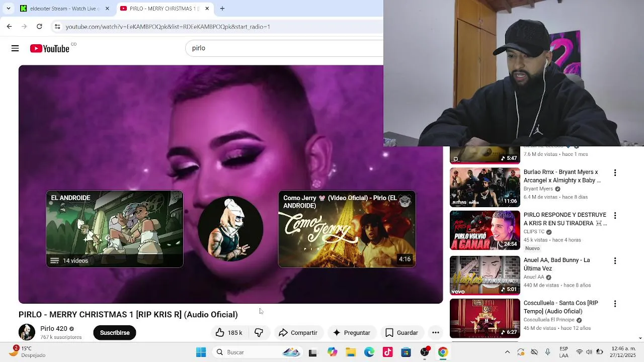The width and height of the screenshot is (644, 362).
Task: Click the video title PIRLO - MERRY CHRISTMAS 1
Action: click(128, 314)
